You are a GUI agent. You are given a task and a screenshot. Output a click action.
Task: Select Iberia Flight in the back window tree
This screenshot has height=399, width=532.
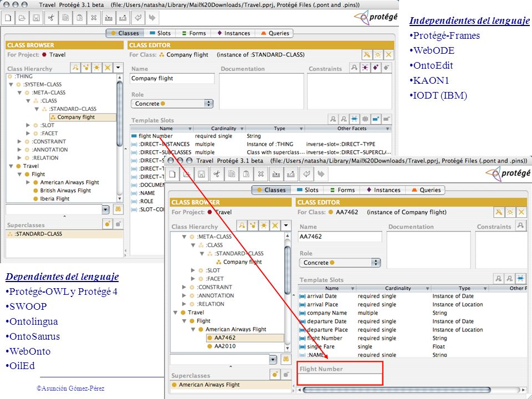[55, 198]
